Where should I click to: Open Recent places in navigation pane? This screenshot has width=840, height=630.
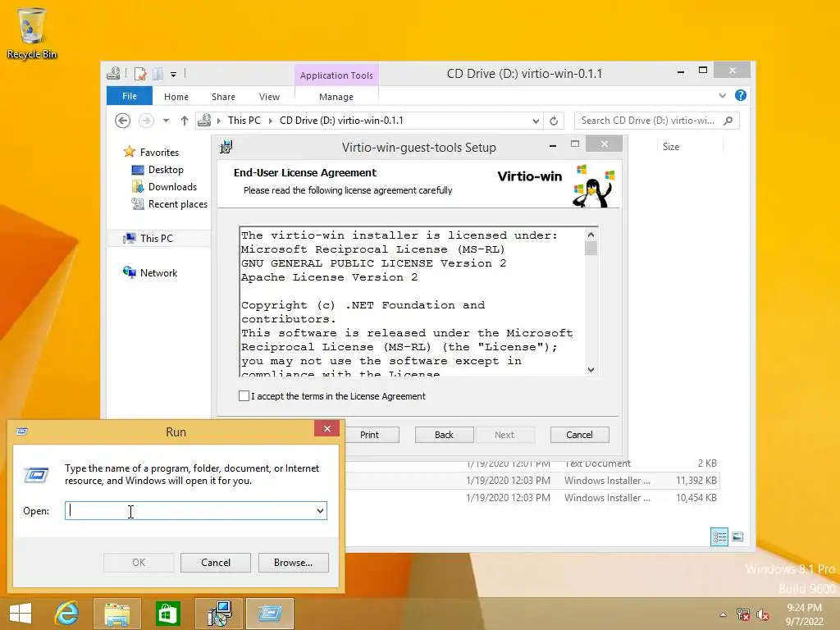point(177,204)
